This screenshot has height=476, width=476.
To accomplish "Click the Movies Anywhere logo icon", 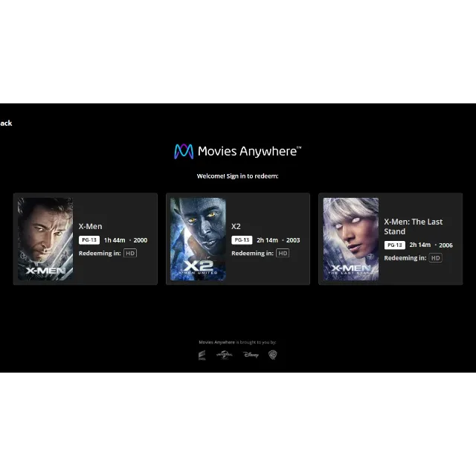I will click(184, 151).
